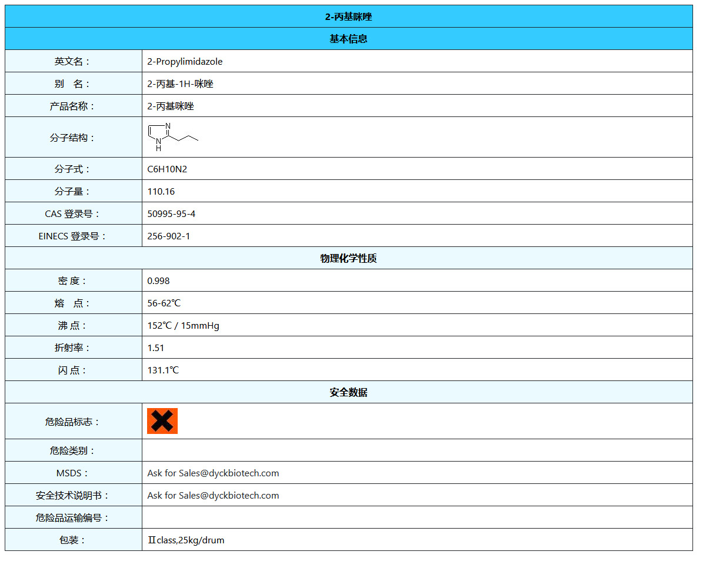Click the 安全数据 section header
Screen dimensions: 706x588
coord(349,392)
